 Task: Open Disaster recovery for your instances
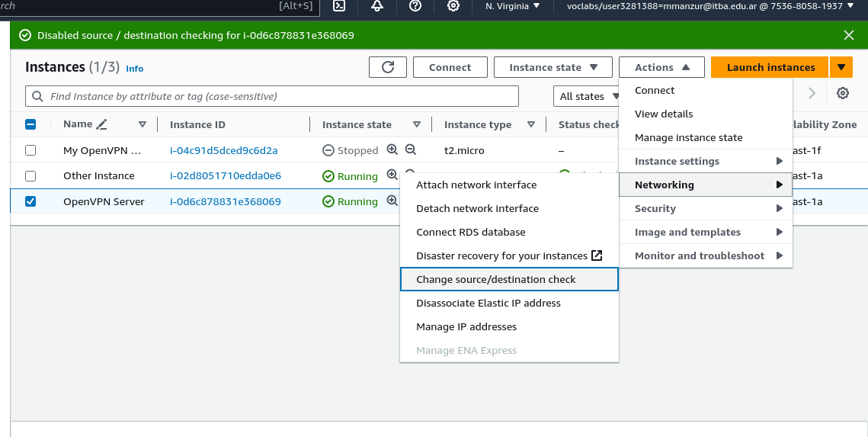pos(509,256)
